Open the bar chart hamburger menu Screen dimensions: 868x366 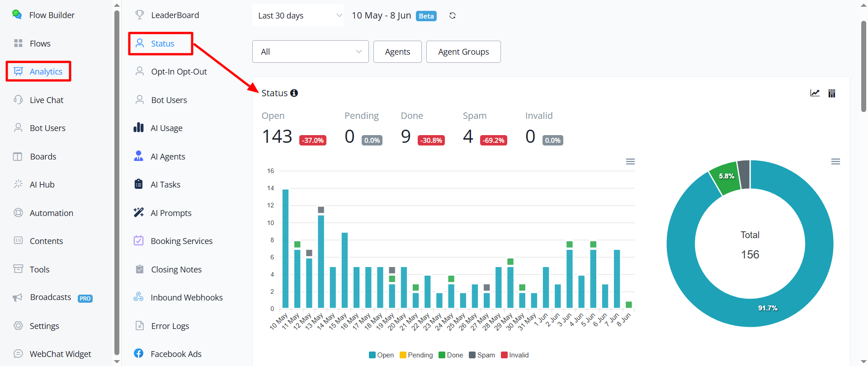[x=630, y=162]
